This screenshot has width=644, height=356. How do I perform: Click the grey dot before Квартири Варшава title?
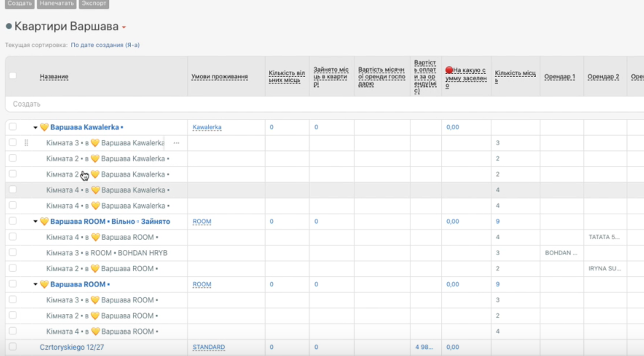(x=9, y=26)
